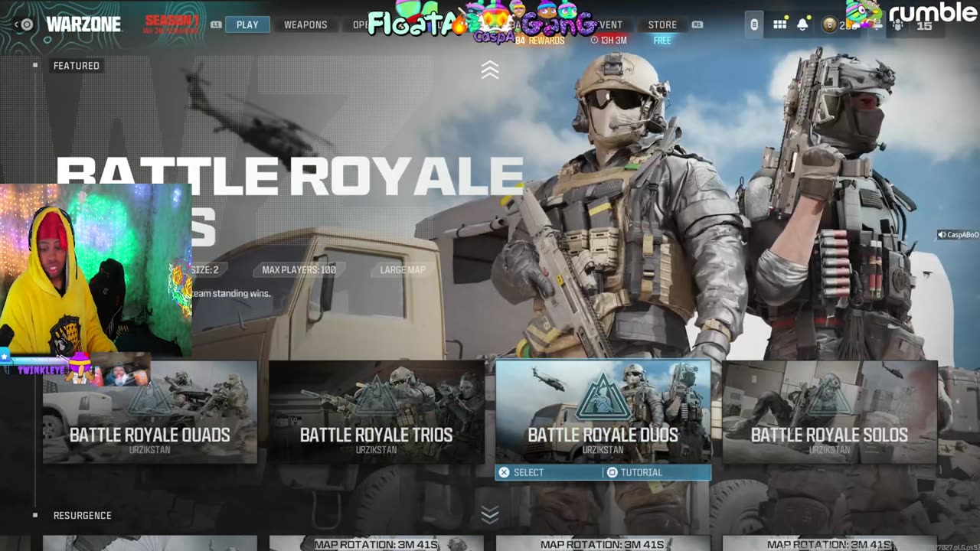Image resolution: width=980 pixels, height=551 pixels.
Task: Click the R1 bumper indicator
Action: [x=697, y=24]
